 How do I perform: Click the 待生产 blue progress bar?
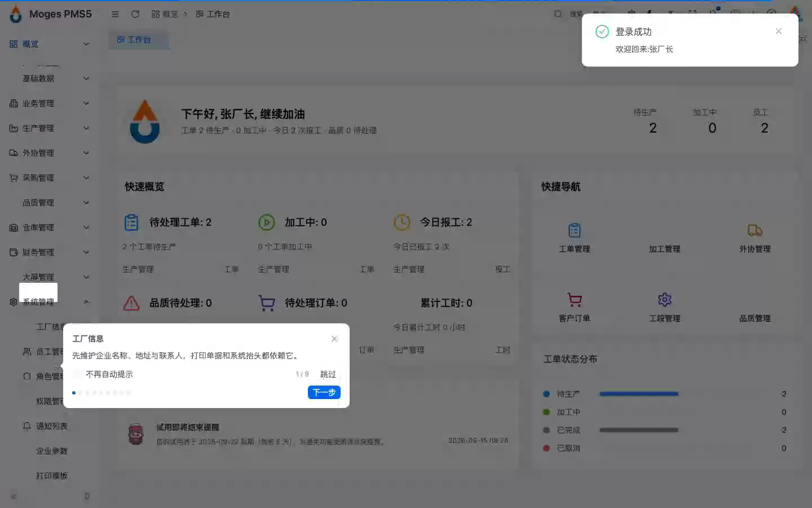coord(639,394)
